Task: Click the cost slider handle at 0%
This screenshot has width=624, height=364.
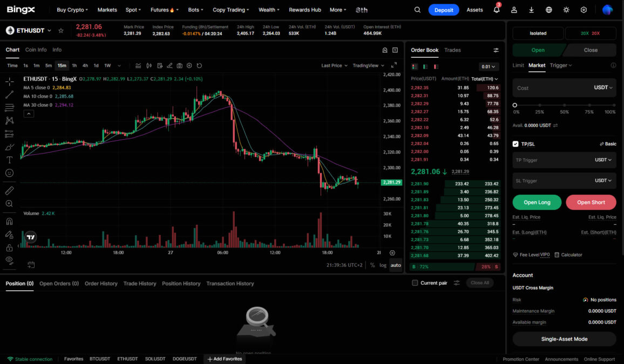Action: click(514, 105)
